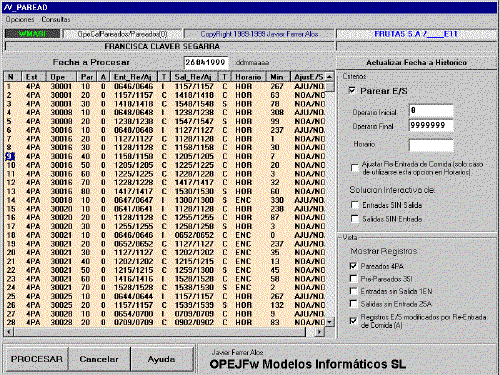Click the Operario Final input field
This screenshot has height=375, width=500.
click(x=431, y=125)
